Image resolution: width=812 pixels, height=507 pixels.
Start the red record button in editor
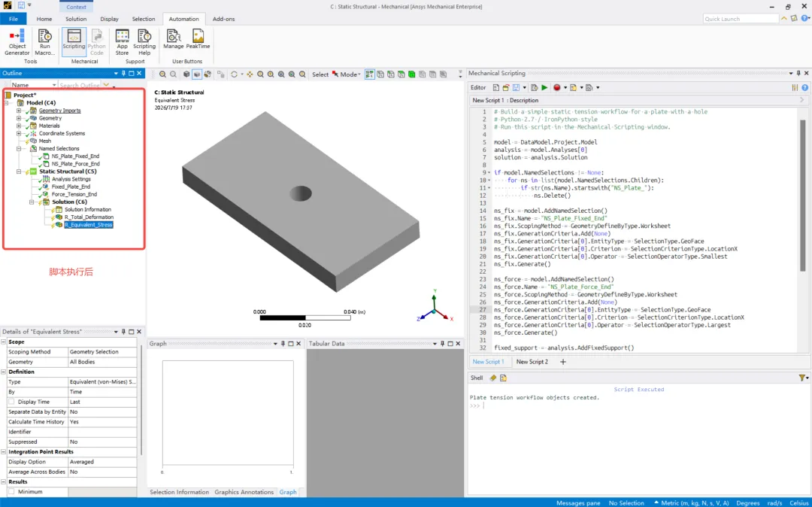[x=556, y=87]
